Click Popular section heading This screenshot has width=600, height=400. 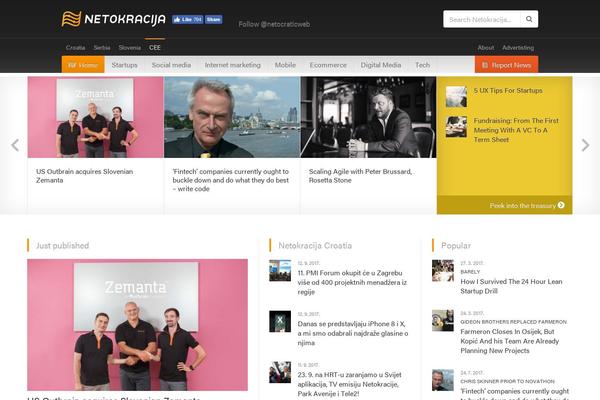tap(456, 245)
